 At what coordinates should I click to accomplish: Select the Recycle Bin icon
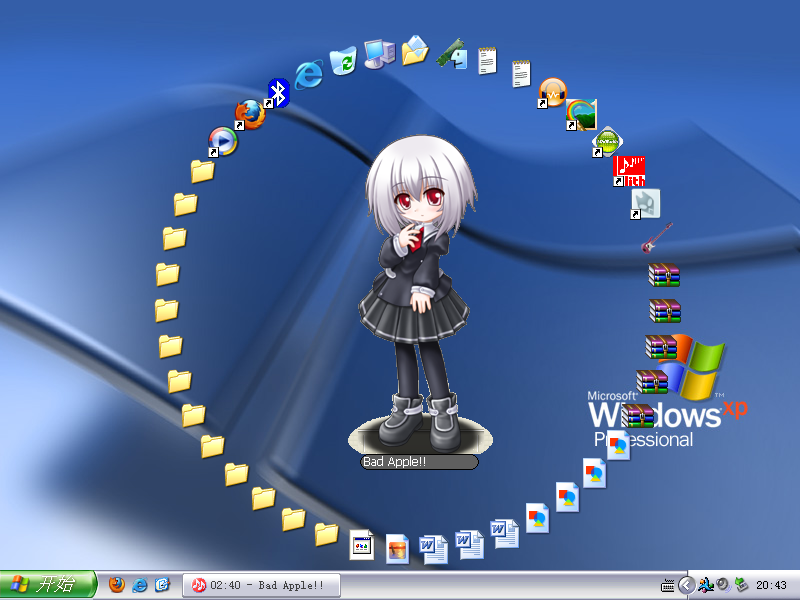(x=343, y=60)
